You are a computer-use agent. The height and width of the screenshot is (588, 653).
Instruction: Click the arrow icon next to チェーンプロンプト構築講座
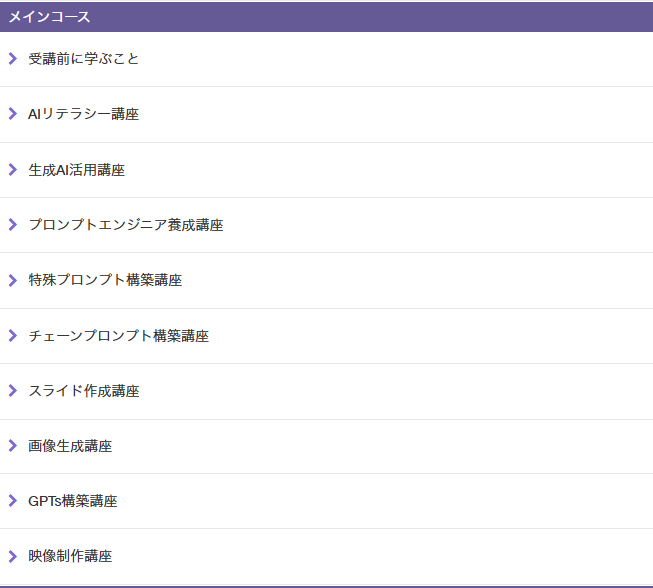(13, 336)
